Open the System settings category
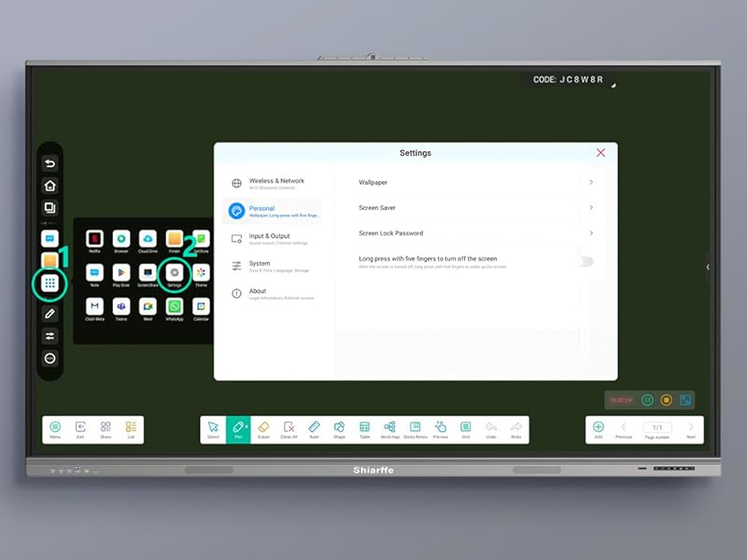747x560 pixels. 273,266
